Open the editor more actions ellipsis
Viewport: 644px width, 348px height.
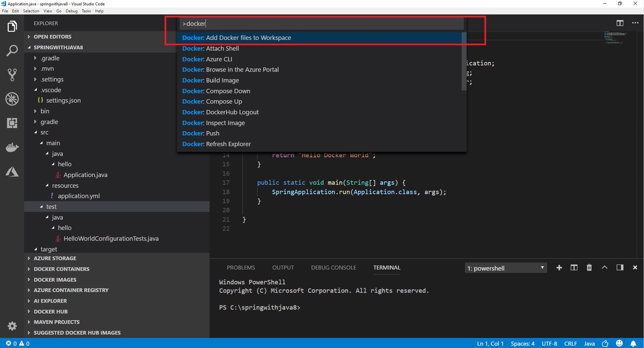635,23
